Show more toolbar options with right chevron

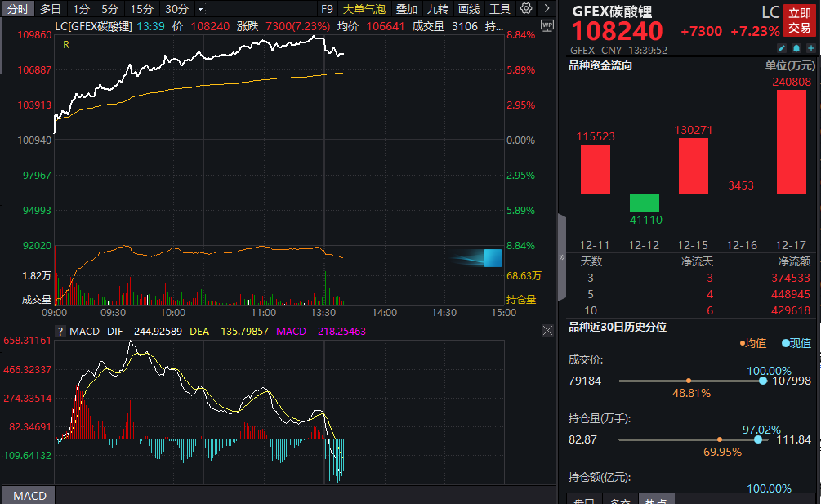point(547,8)
